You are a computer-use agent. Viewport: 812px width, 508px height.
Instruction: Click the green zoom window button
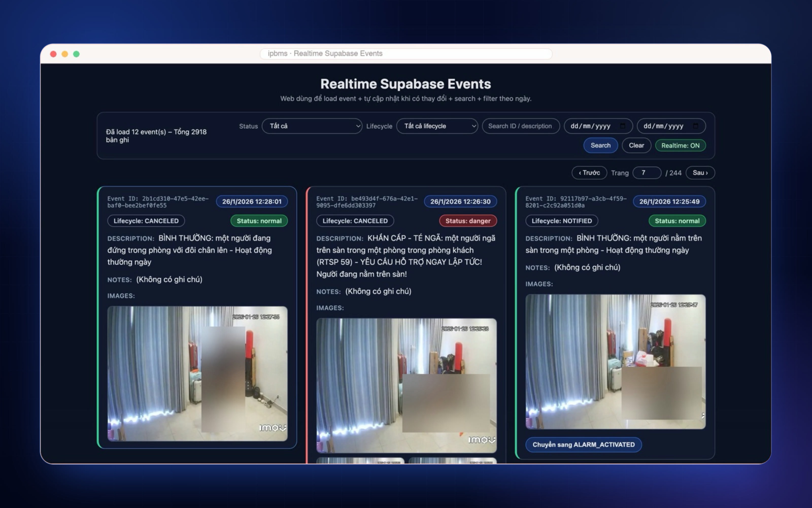coord(76,54)
